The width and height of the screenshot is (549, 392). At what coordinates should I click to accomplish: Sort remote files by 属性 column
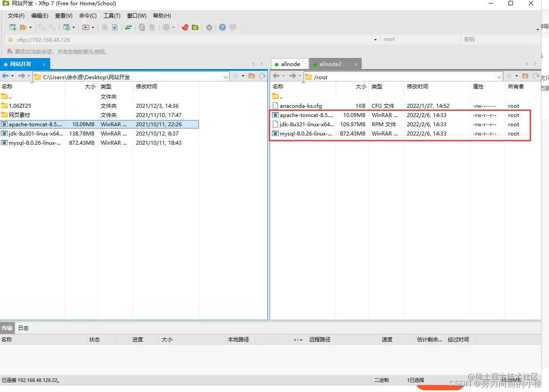pos(487,87)
